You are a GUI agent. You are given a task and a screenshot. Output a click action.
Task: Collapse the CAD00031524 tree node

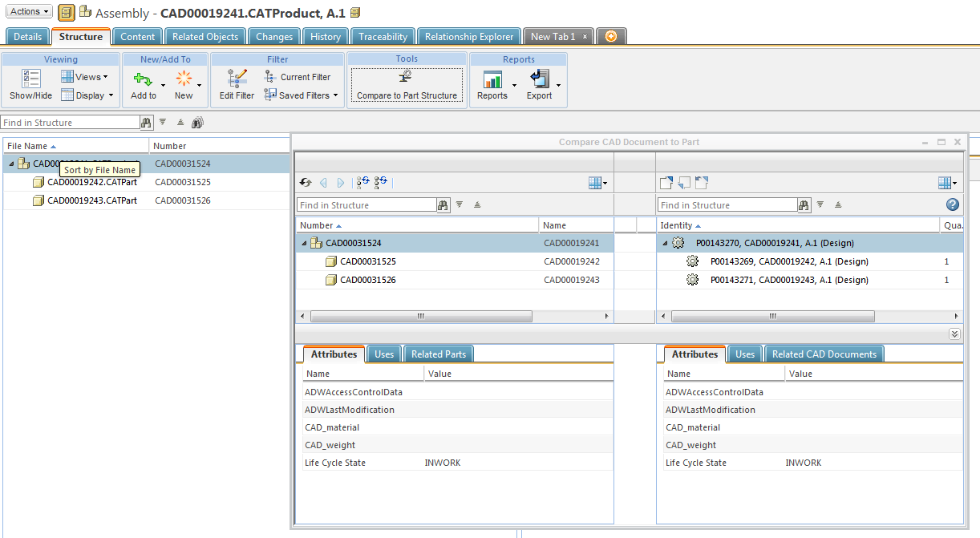pos(304,243)
